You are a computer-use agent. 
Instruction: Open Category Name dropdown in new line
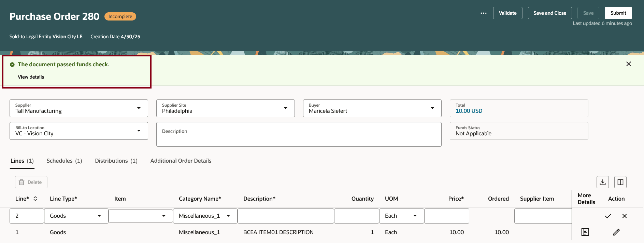(x=228, y=216)
